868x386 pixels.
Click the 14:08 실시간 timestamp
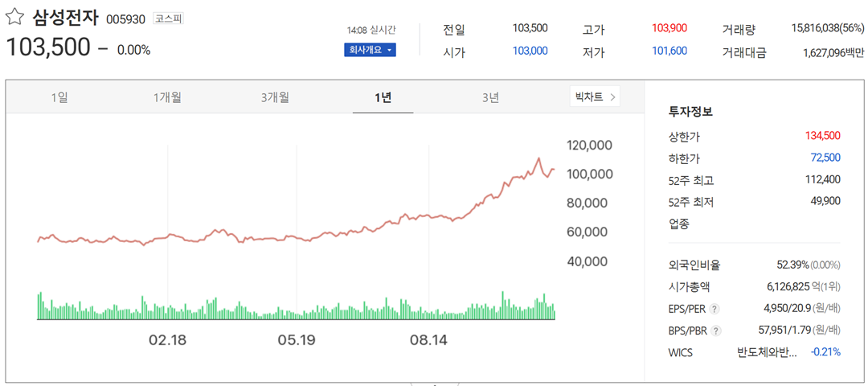point(371,29)
